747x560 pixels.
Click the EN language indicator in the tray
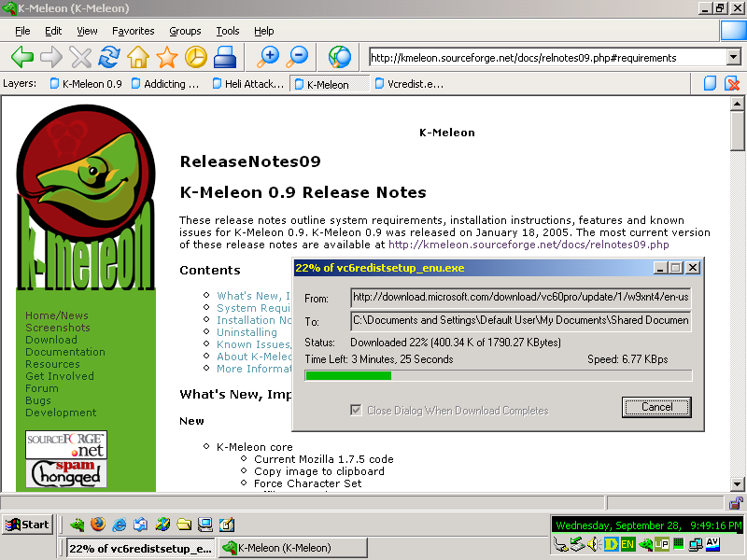click(627, 544)
